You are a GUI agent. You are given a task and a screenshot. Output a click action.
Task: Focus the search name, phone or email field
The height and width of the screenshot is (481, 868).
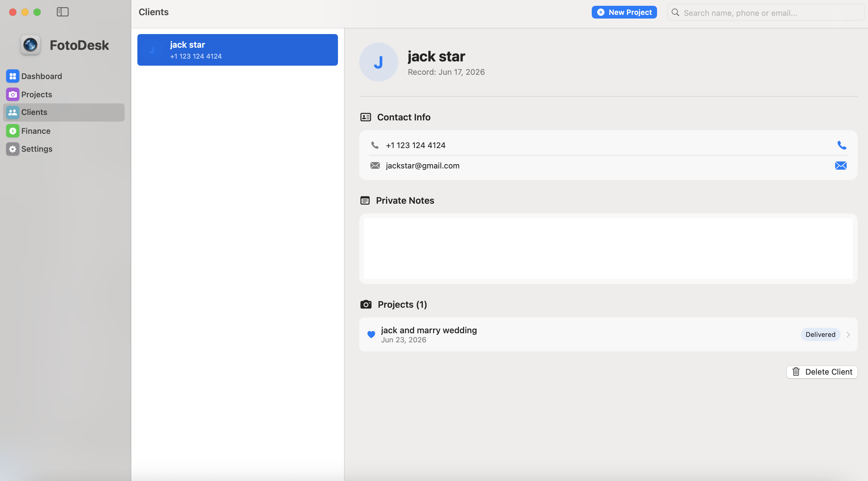766,12
